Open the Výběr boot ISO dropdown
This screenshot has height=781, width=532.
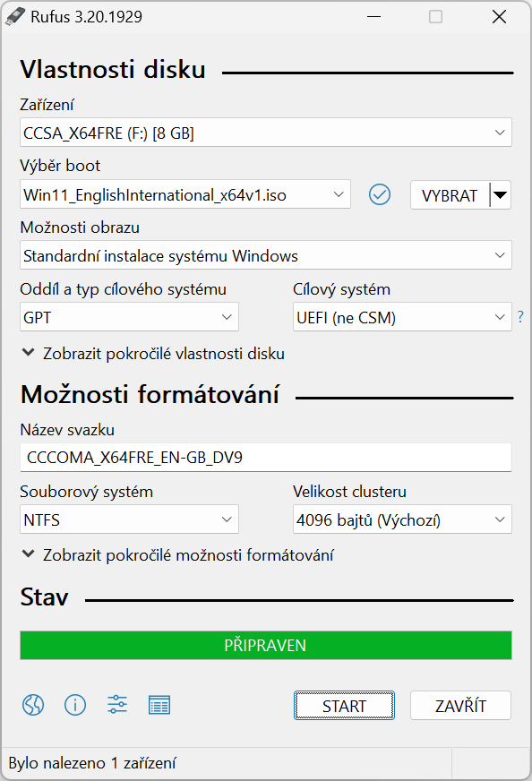[x=185, y=194]
